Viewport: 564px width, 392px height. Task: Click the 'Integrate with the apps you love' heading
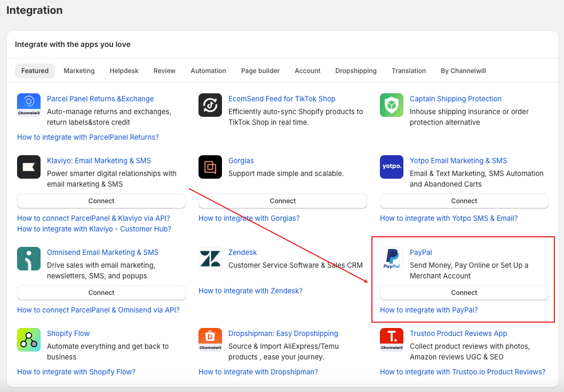[73, 45]
